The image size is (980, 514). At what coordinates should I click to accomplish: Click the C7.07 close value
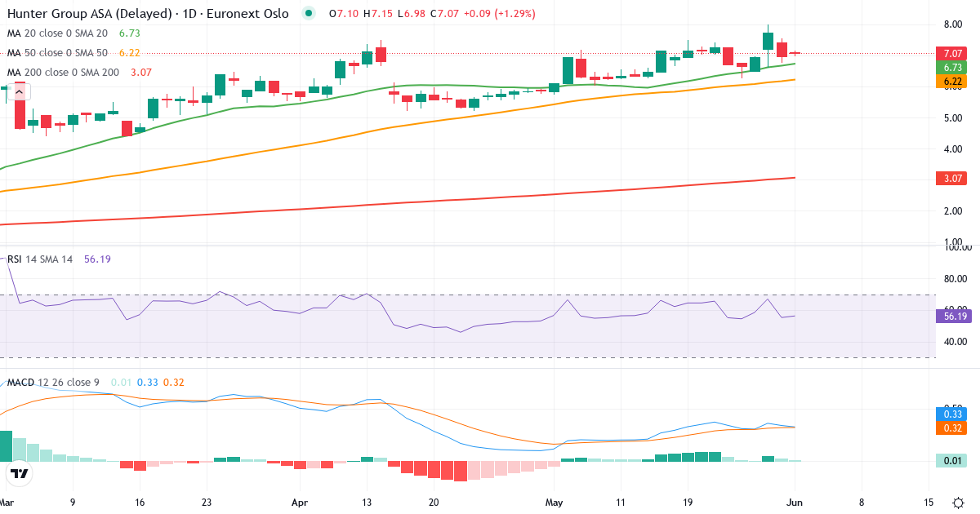click(x=445, y=14)
